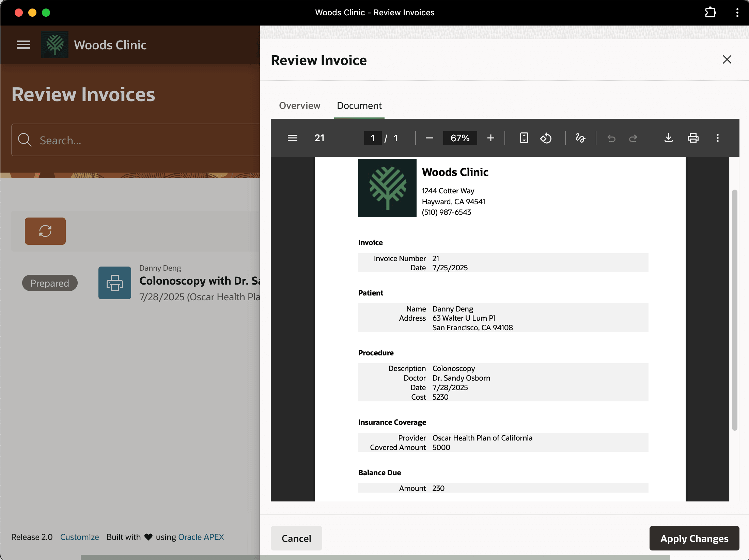Open the PDF viewer more actions menu

point(718,138)
